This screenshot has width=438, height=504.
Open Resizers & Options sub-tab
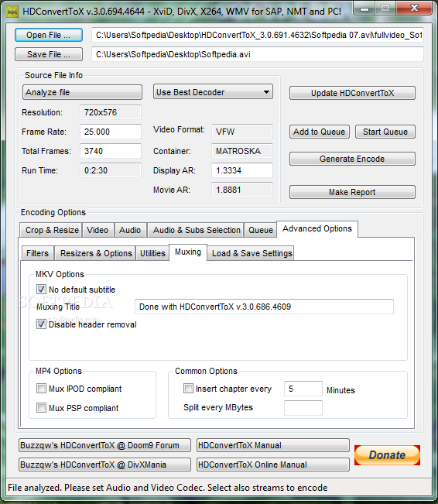coord(95,253)
